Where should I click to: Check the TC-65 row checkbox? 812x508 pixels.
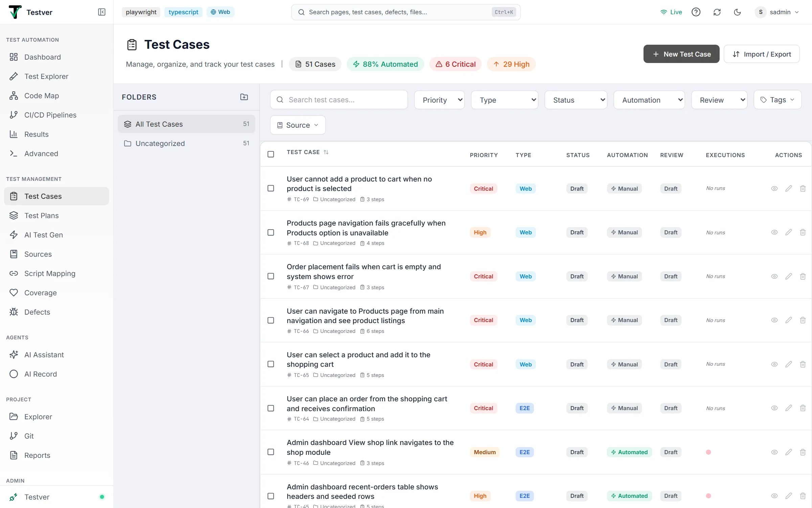[271, 364]
